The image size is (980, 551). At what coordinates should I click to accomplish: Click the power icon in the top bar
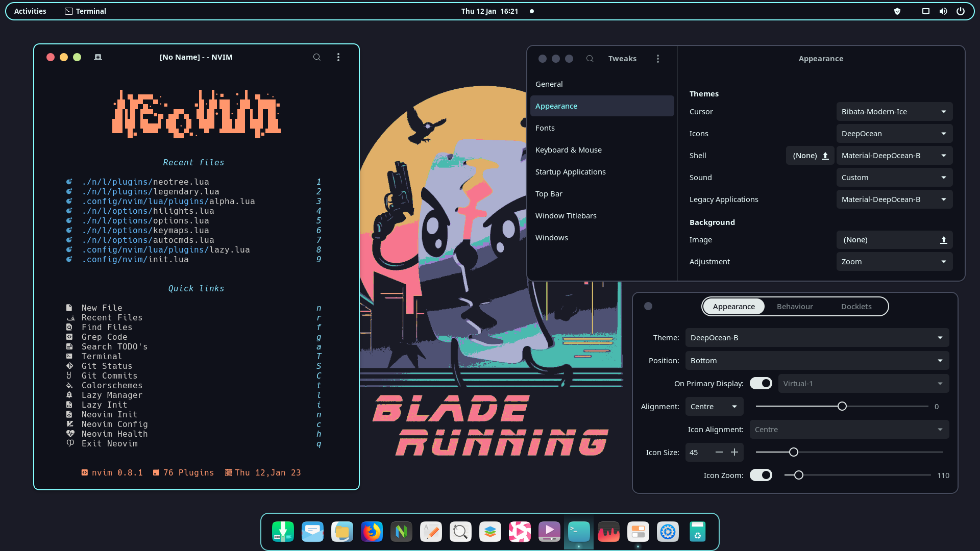point(961,11)
